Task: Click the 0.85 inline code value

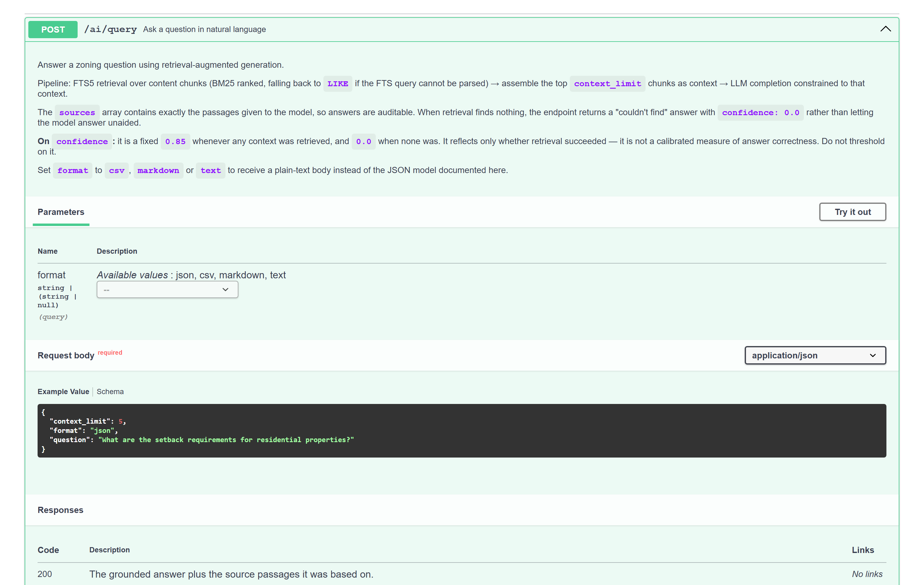Action: (x=175, y=142)
